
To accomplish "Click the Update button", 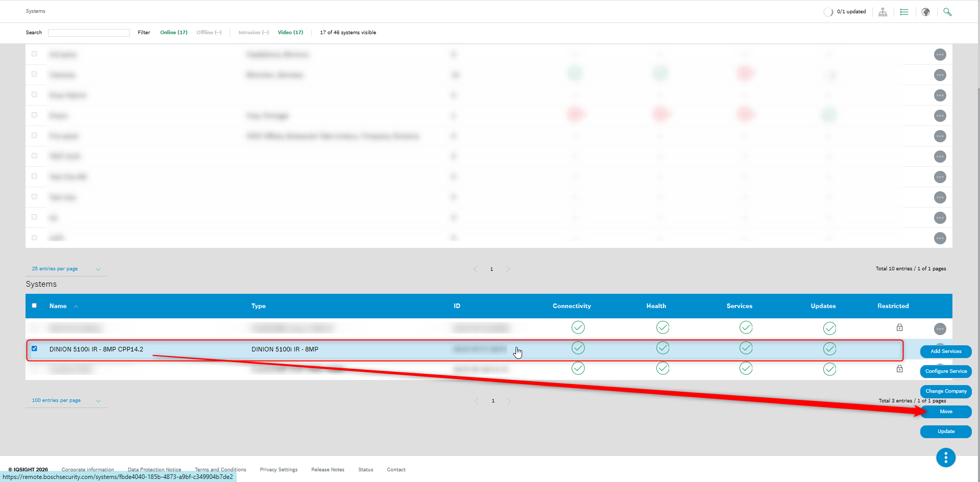I will click(x=946, y=432).
